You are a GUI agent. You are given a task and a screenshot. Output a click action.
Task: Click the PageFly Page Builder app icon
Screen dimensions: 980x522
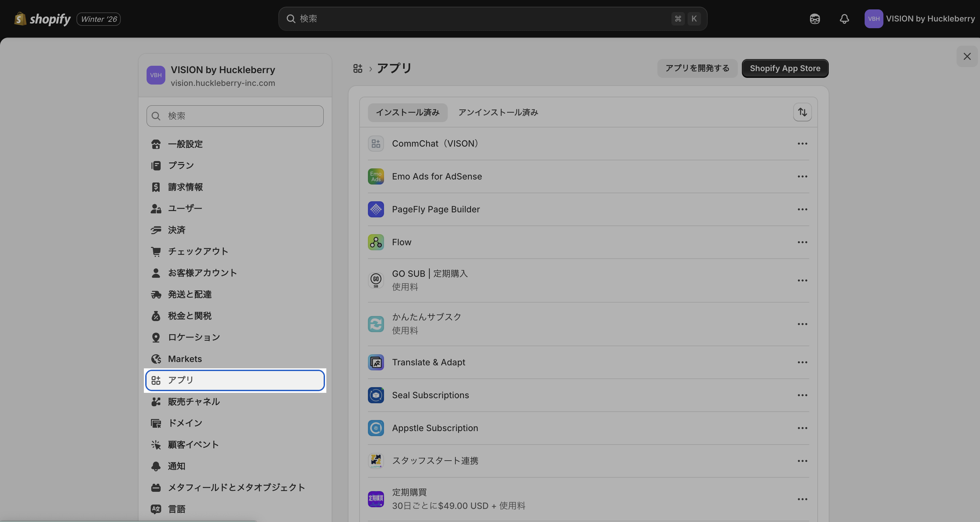click(376, 209)
